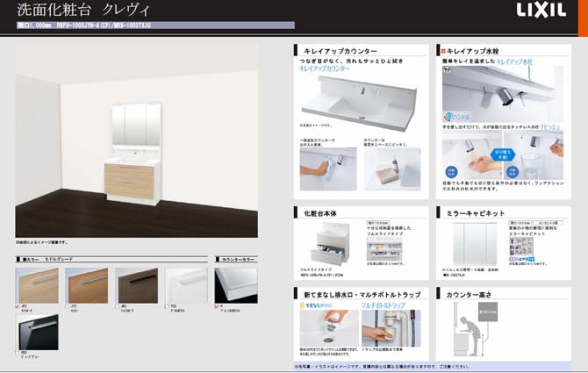The height and width of the screenshot is (373, 588).
Task: Tick the checkbox under the white door swatch
Action: click(x=167, y=306)
